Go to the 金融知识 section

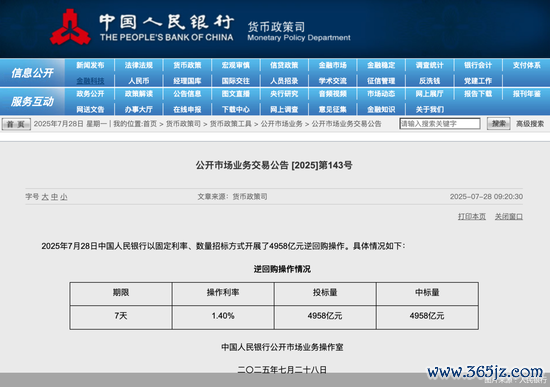point(381,109)
